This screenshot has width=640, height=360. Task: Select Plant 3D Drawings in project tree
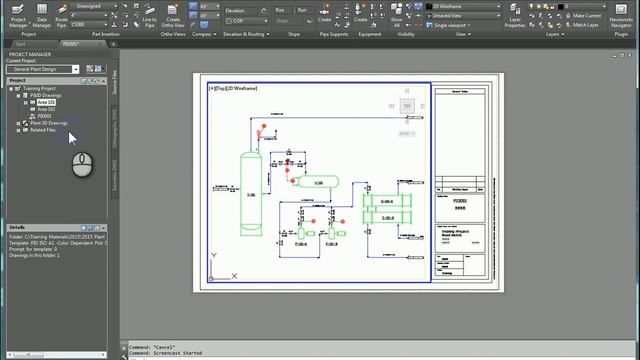49,123
